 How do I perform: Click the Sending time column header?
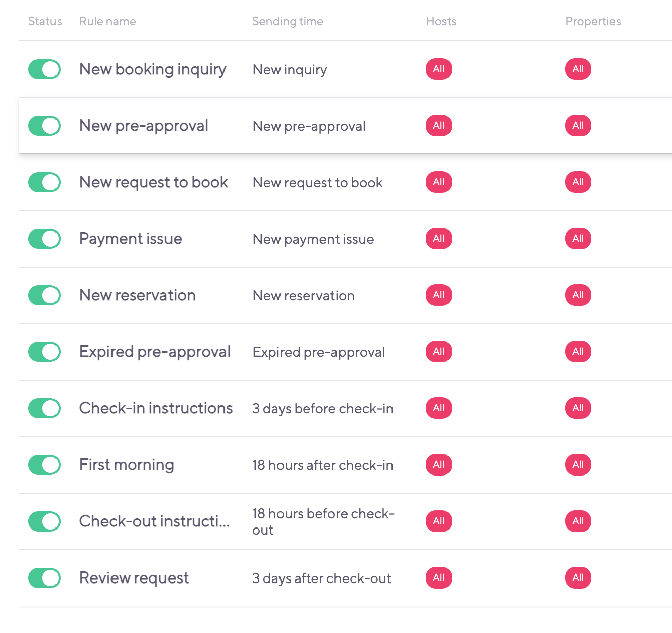pyautogui.click(x=288, y=21)
